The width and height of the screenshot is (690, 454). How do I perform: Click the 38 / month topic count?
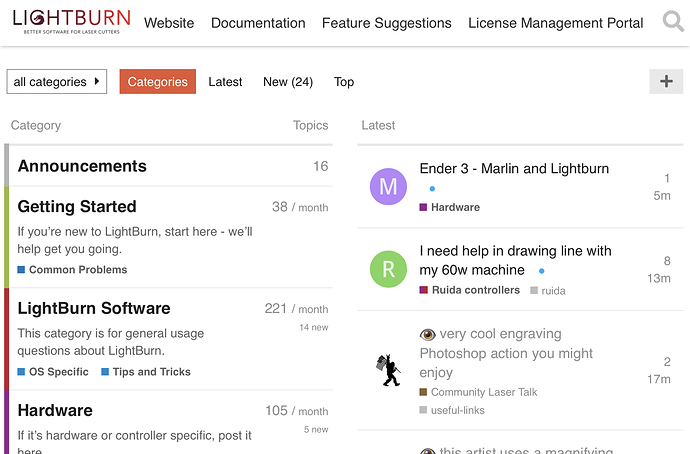click(x=300, y=207)
